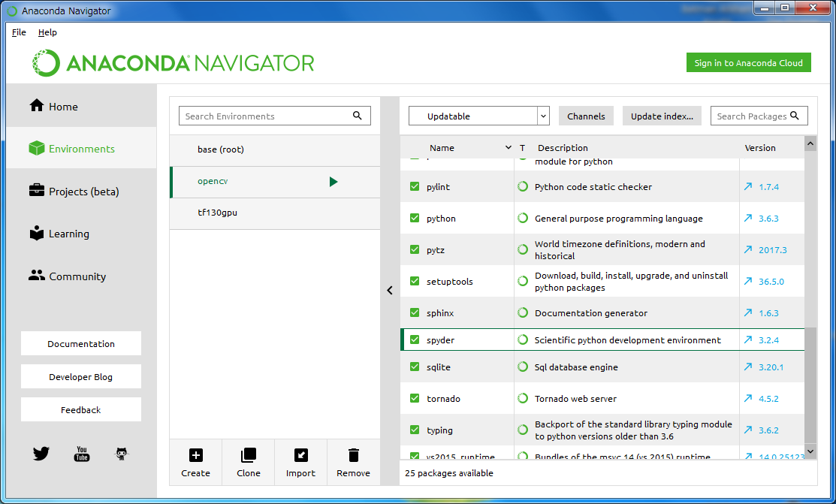
Task: Click Sign in to Anaconda Cloud
Action: point(749,62)
